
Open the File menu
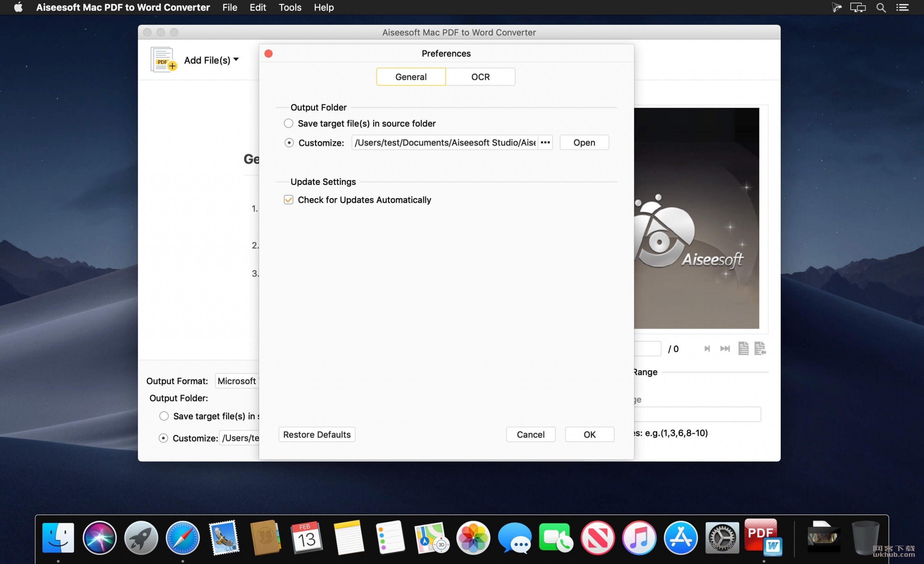point(230,8)
